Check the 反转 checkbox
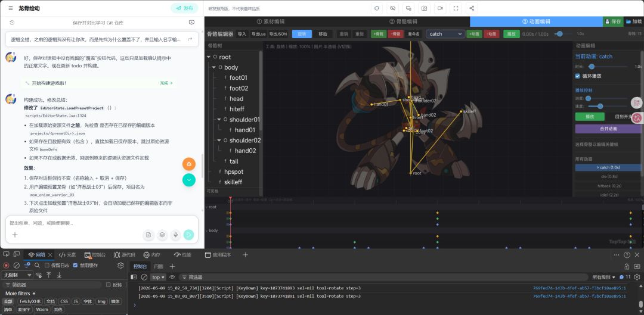The image size is (644, 315). click(x=109, y=285)
